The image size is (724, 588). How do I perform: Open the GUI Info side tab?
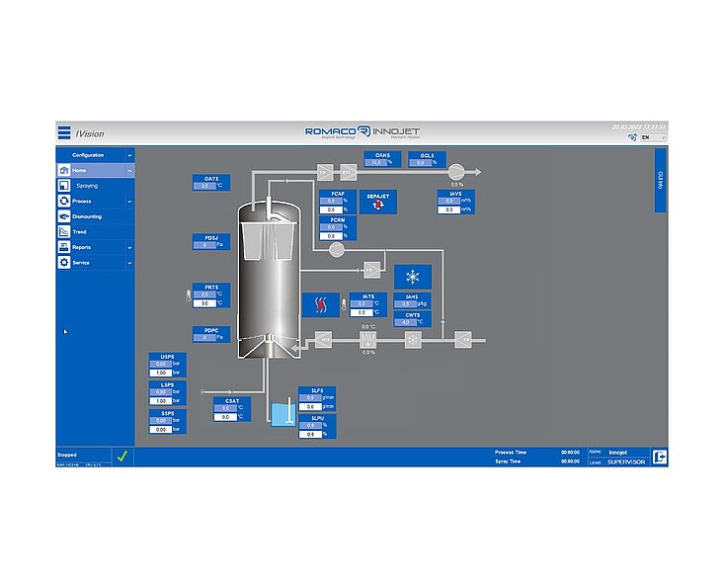point(660,180)
